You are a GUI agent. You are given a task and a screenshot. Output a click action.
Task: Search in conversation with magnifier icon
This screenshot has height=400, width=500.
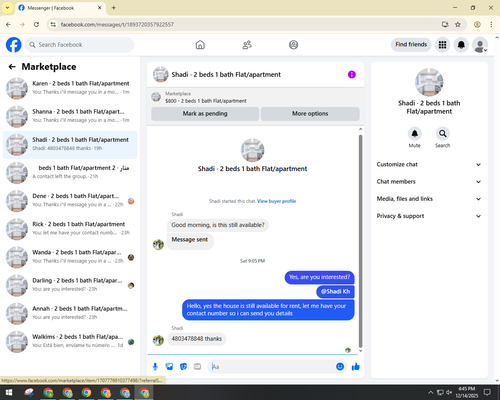coord(443,134)
